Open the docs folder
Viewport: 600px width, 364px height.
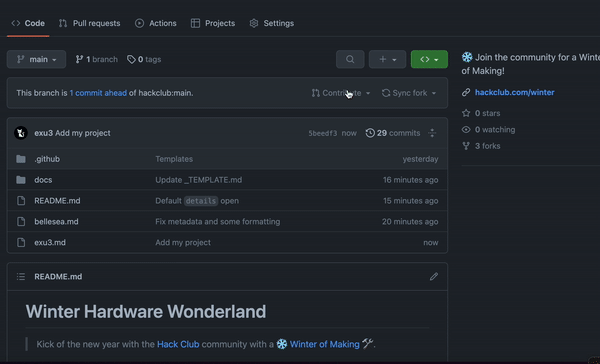[43, 180]
